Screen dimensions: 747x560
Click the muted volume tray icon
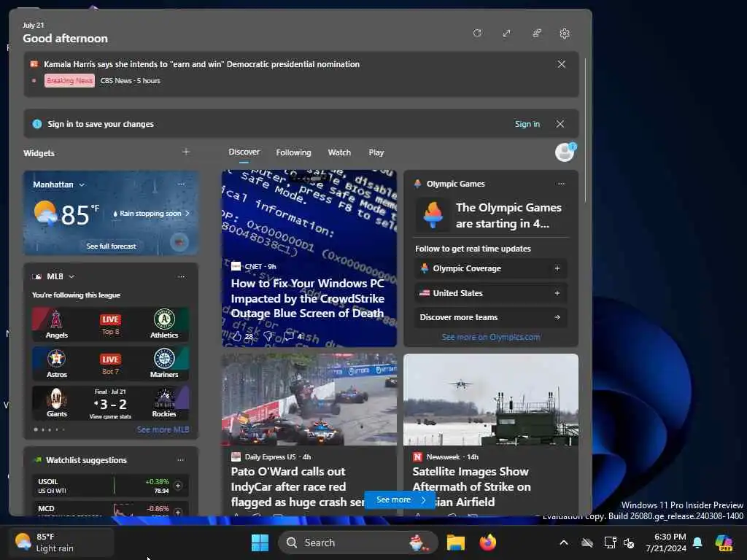click(x=629, y=542)
